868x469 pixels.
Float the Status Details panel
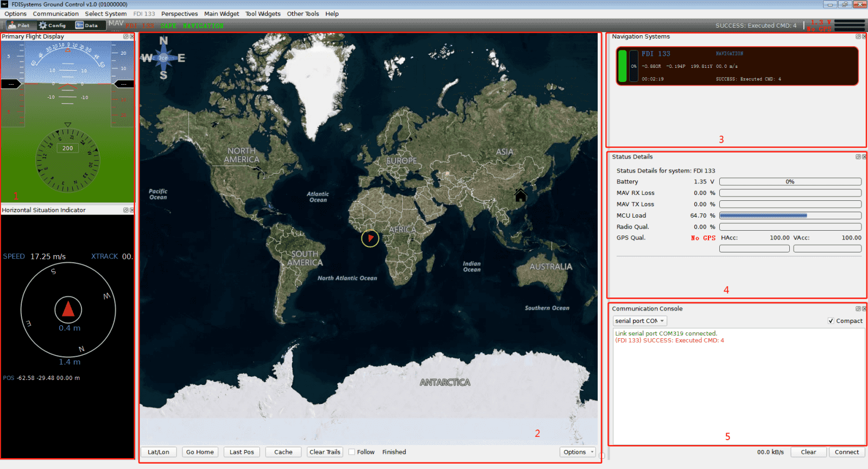[858, 157]
